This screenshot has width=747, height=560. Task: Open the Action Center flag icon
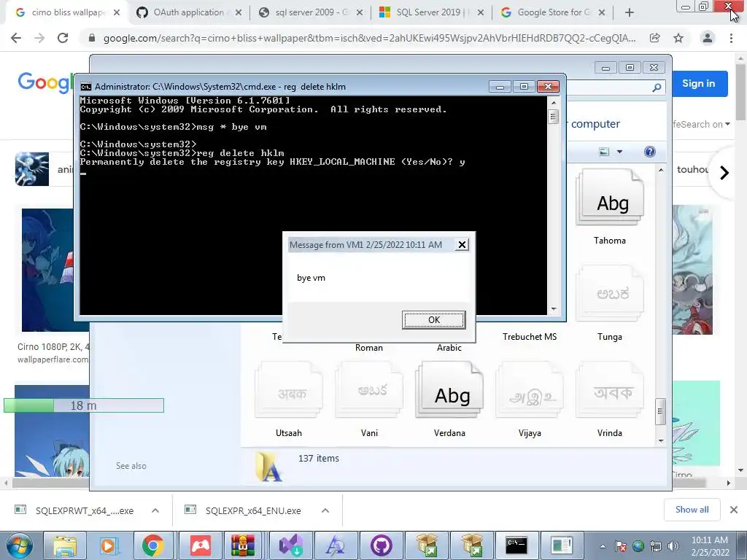coord(621,546)
